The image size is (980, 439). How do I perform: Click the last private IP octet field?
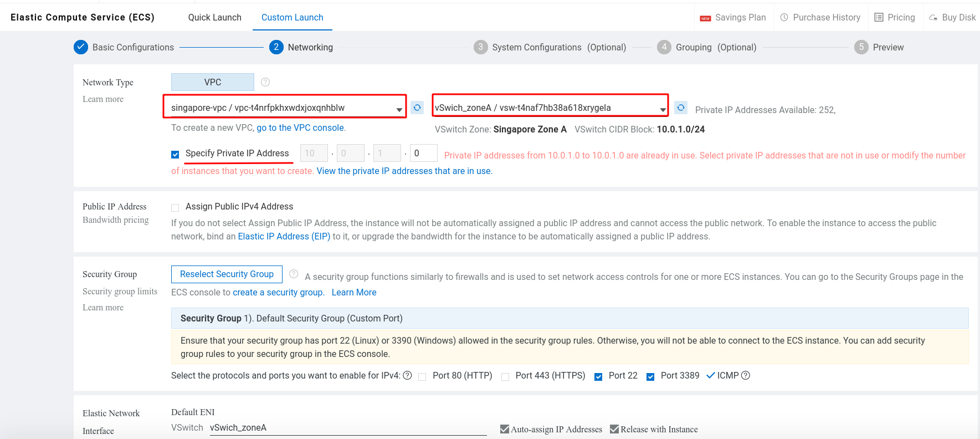(423, 153)
